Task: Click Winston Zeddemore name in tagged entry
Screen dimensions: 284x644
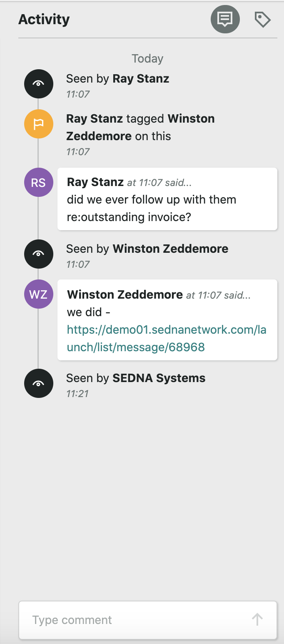Action: pyautogui.click(x=140, y=127)
